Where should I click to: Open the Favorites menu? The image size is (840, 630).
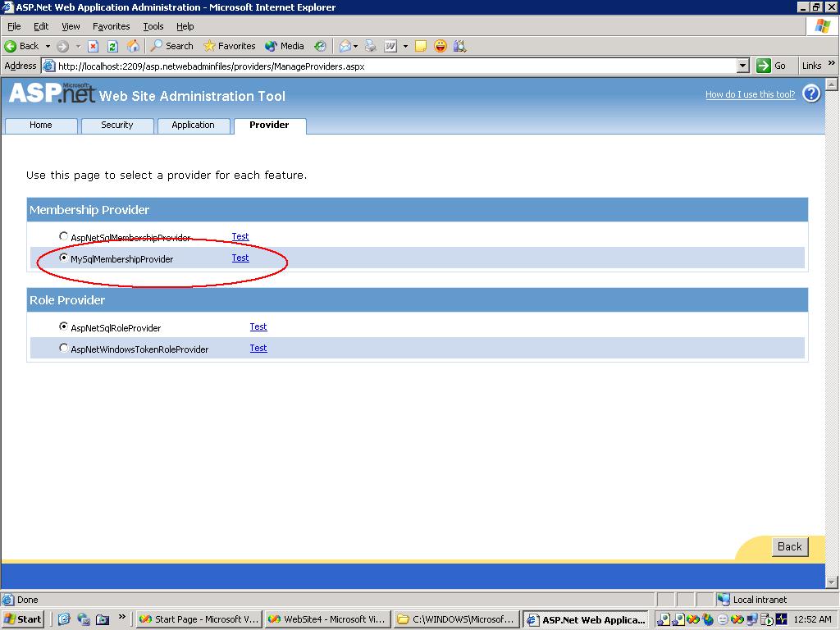point(112,26)
